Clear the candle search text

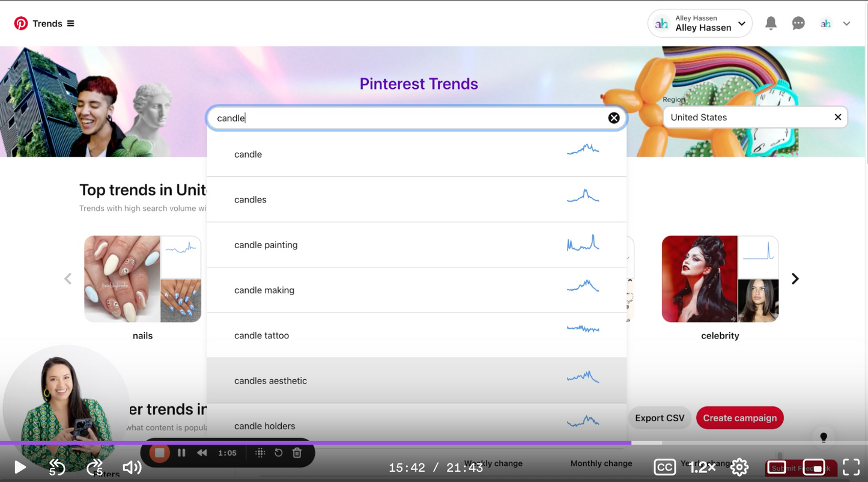613,118
